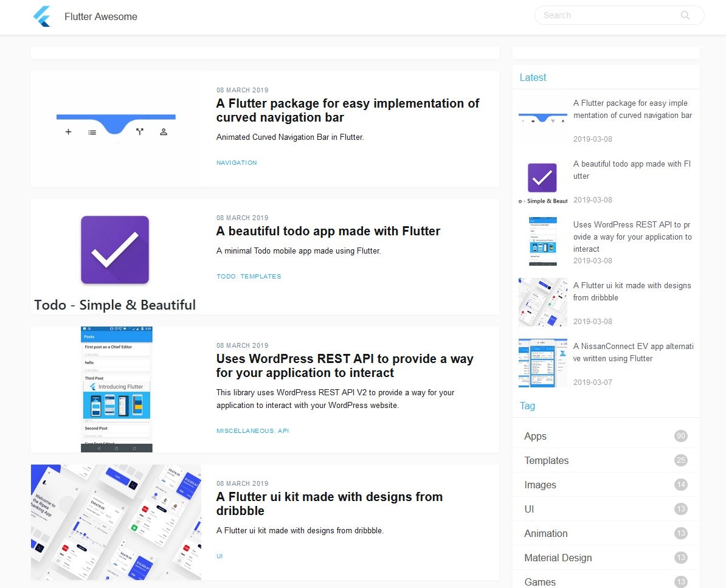Click the Animation tag in the sidebar
Screen dimensions: 726x588
(x=545, y=533)
